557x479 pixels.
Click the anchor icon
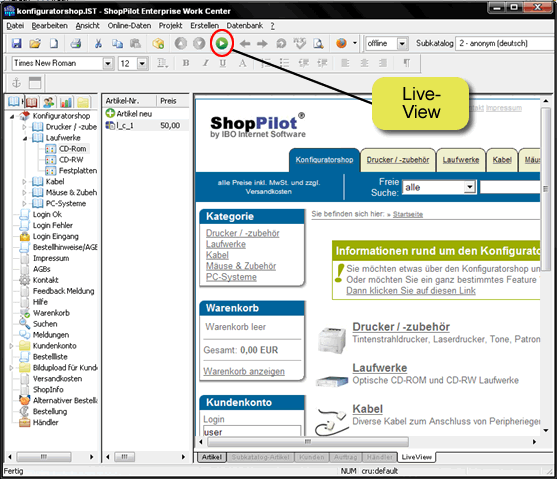(x=16, y=83)
